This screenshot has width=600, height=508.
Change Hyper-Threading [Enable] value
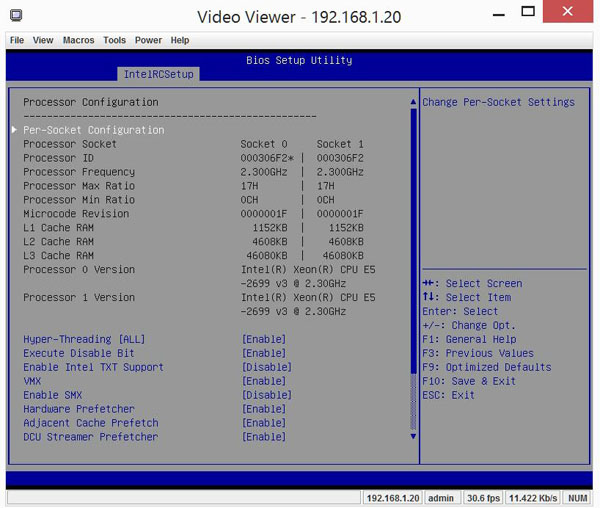[264, 339]
